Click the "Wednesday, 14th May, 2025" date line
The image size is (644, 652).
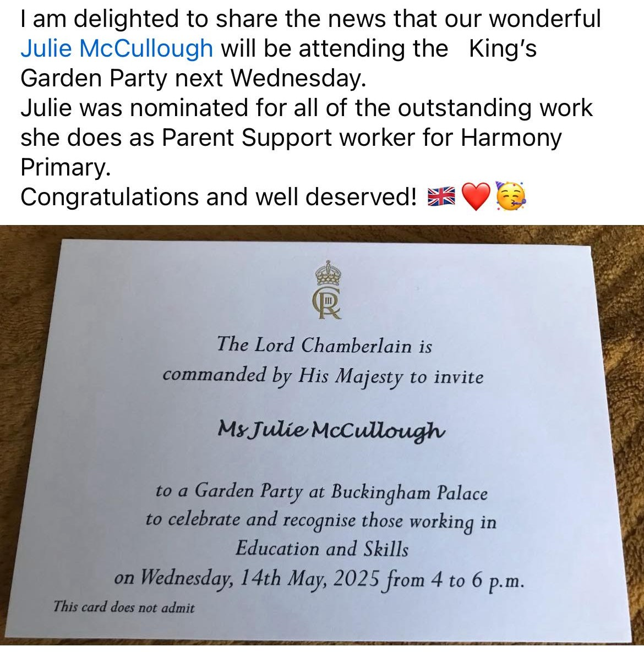(319, 578)
